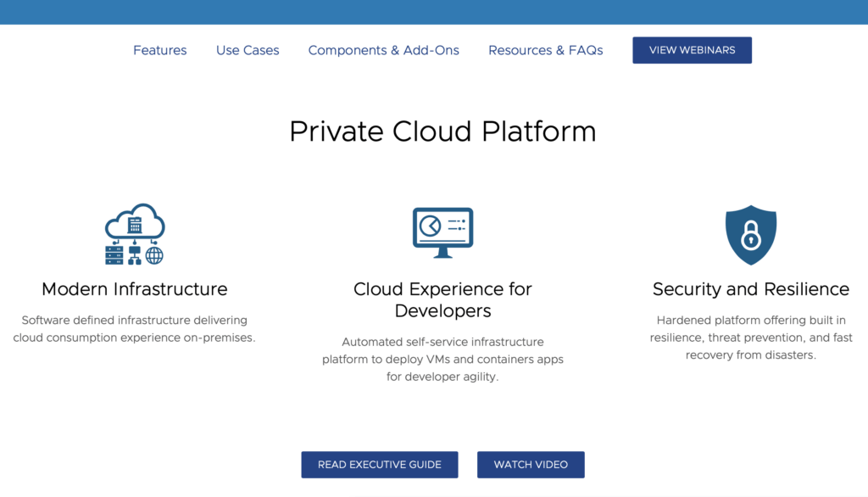Viewport: 868px width, 497px height.
Task: Click the monitor dashboard icon
Action: (x=442, y=232)
